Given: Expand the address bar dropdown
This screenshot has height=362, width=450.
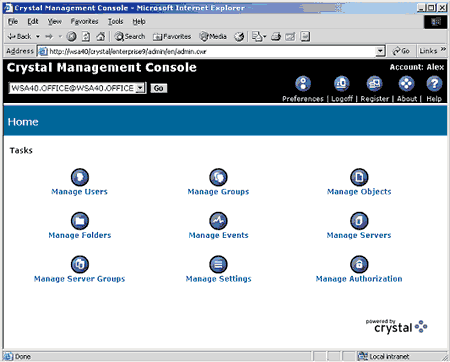Looking at the screenshot, I should click(x=380, y=51).
